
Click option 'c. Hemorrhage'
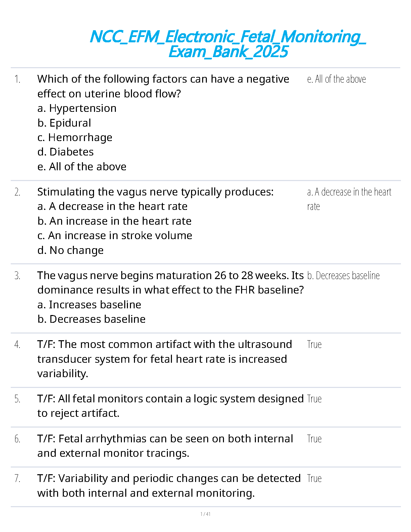(x=75, y=137)
